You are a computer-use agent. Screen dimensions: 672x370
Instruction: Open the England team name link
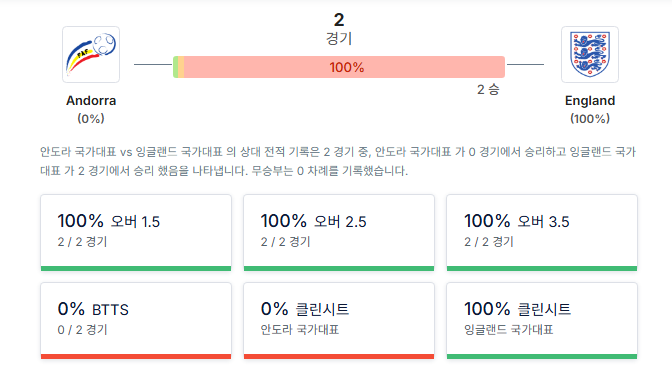point(590,101)
